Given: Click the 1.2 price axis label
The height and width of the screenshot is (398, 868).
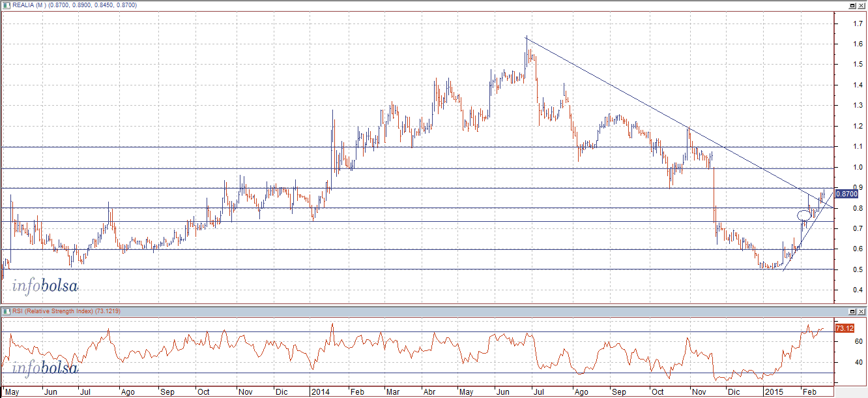Looking at the screenshot, I should pyautogui.click(x=858, y=127).
